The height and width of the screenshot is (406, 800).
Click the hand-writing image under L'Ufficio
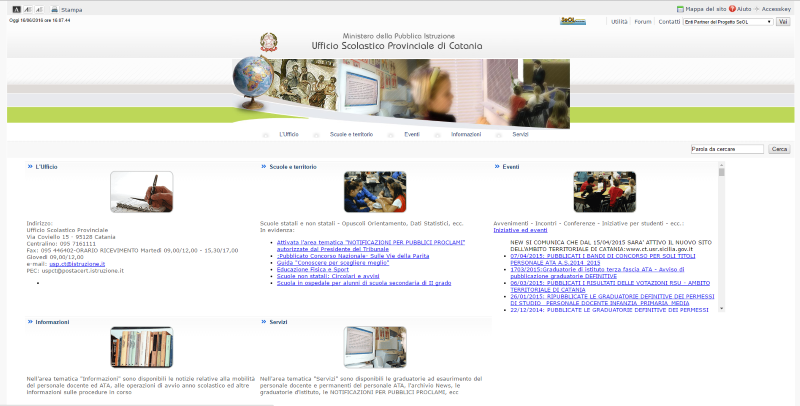tap(142, 192)
